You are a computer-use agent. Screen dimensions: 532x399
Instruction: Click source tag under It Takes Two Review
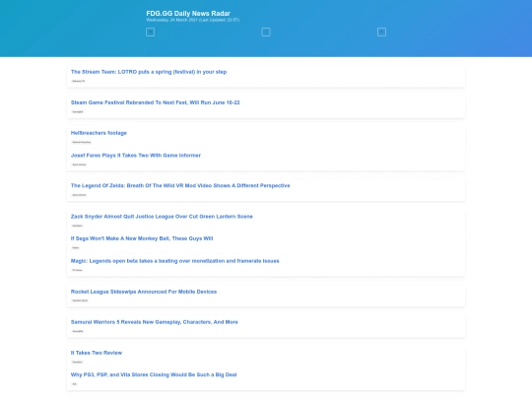tap(77, 362)
